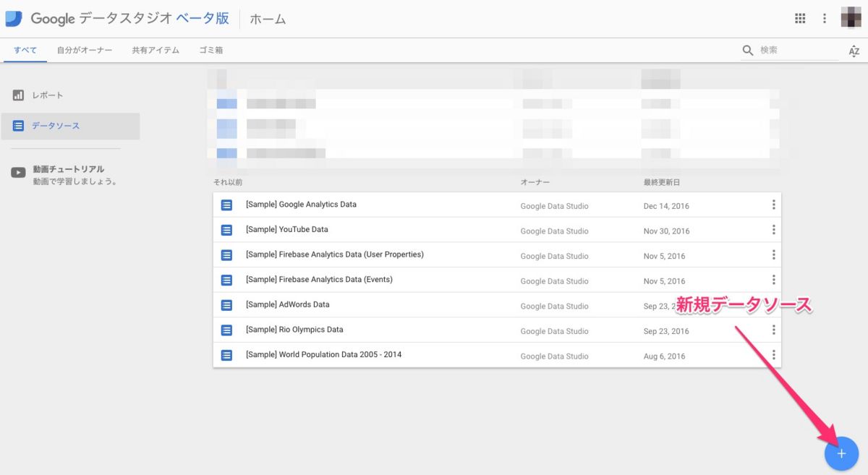The image size is (868, 475).
Task: Open [Sample] AdWords Data
Action: pos(288,304)
